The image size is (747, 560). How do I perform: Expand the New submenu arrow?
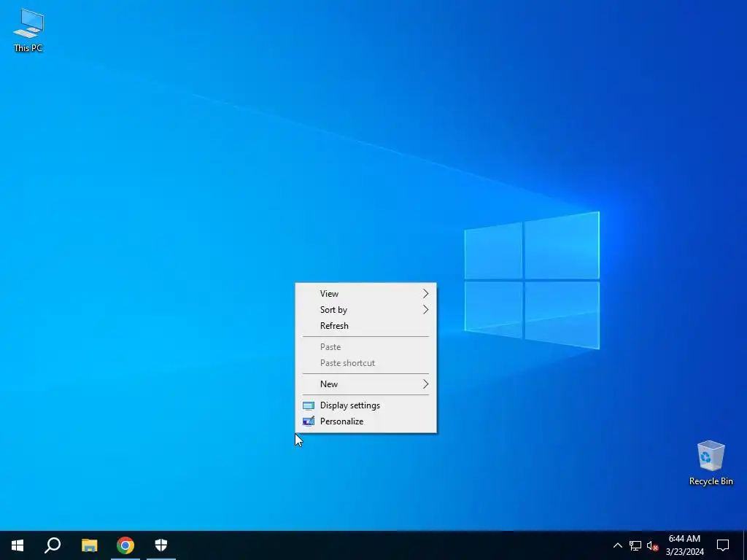pyautogui.click(x=425, y=384)
